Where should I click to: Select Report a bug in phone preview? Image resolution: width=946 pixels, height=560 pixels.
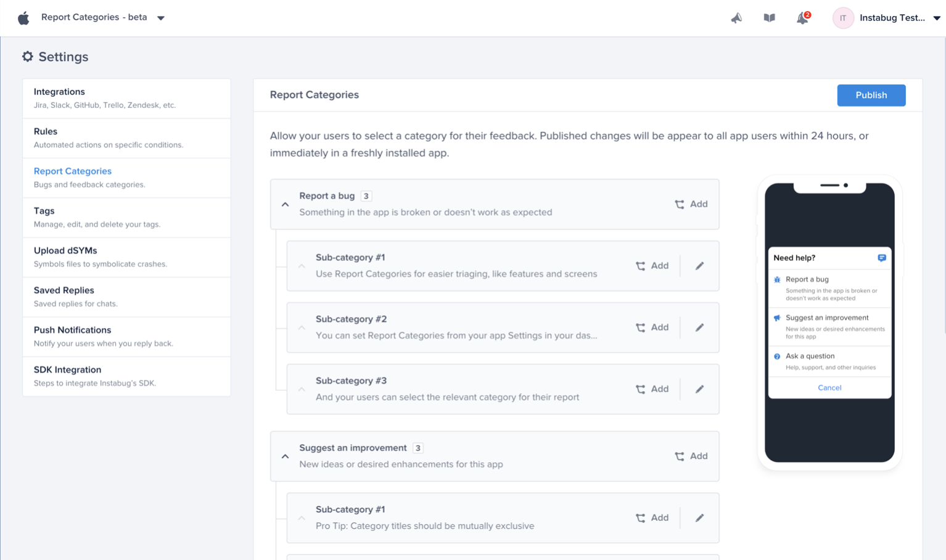click(x=829, y=288)
